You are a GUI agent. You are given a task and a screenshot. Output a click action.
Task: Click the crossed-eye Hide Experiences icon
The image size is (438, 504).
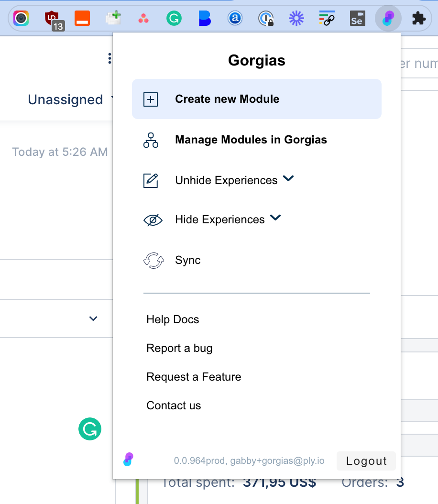pyautogui.click(x=153, y=220)
